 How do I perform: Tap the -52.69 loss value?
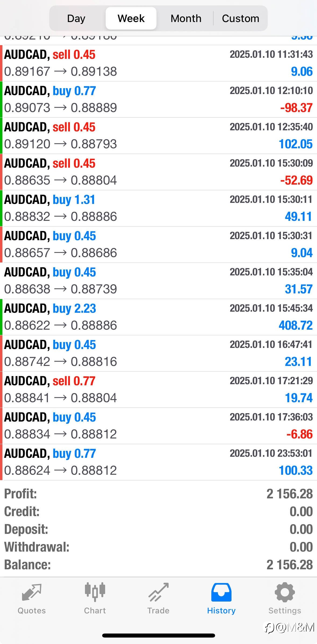click(296, 180)
